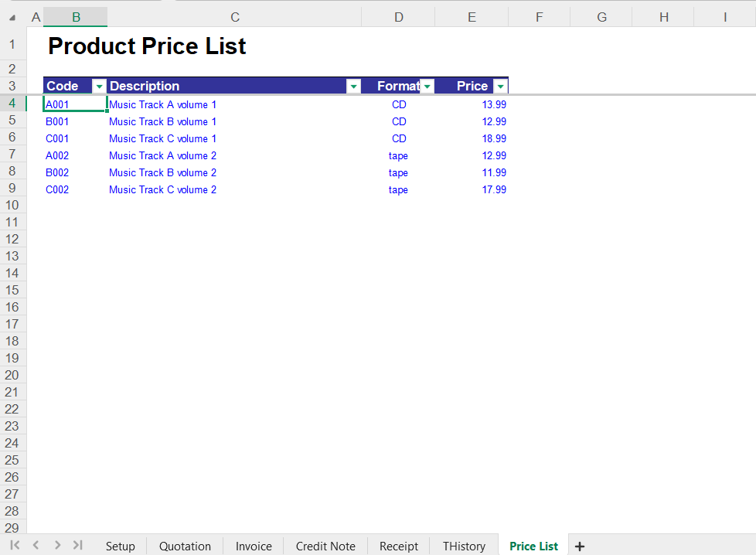Add a new worksheet with the plus button

tap(580, 545)
